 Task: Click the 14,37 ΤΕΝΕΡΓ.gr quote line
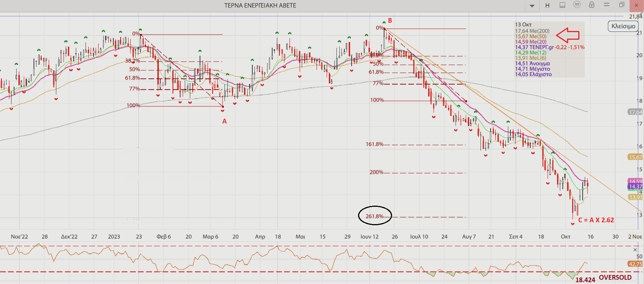pyautogui.click(x=549, y=47)
